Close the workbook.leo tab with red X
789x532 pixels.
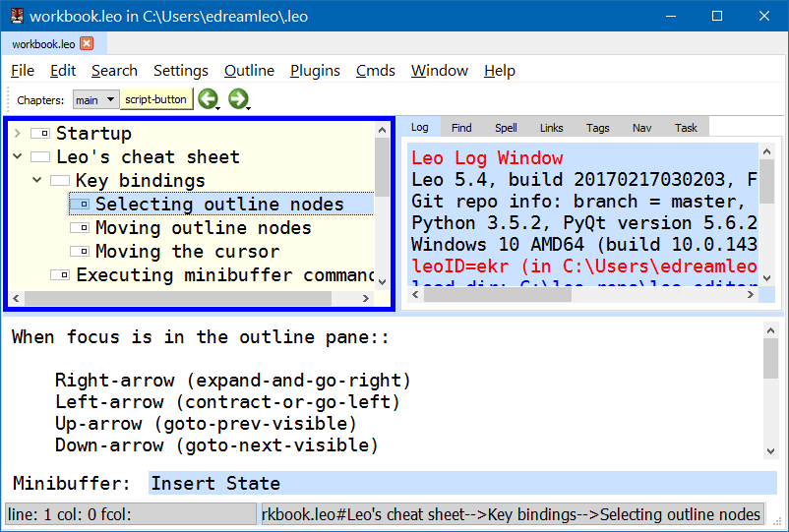coord(87,43)
